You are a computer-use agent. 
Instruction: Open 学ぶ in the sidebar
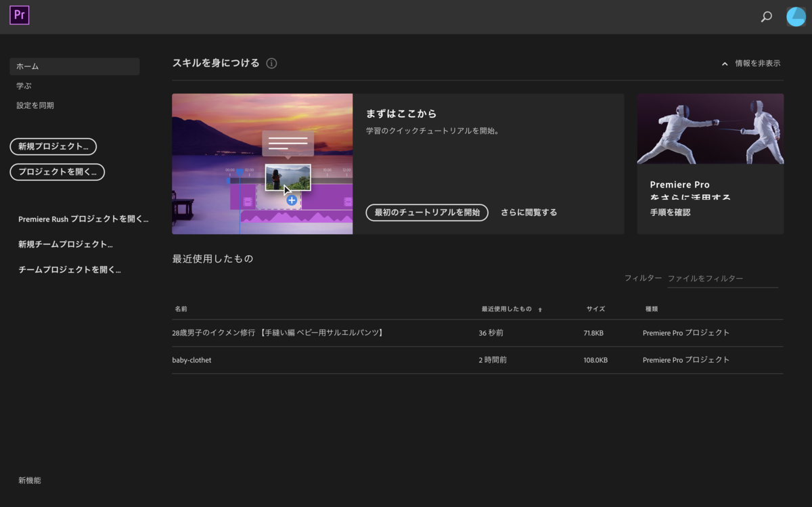(x=24, y=86)
